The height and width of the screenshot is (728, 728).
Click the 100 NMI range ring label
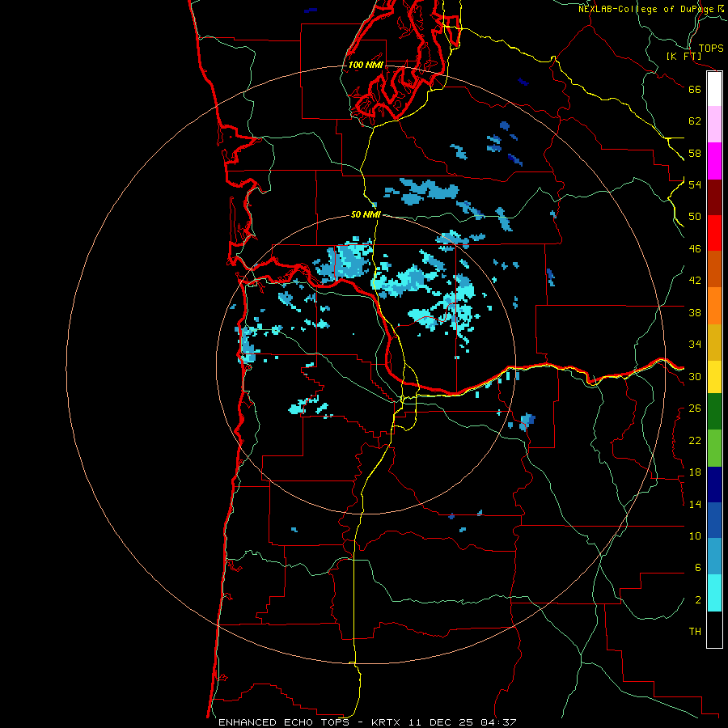coord(366,65)
